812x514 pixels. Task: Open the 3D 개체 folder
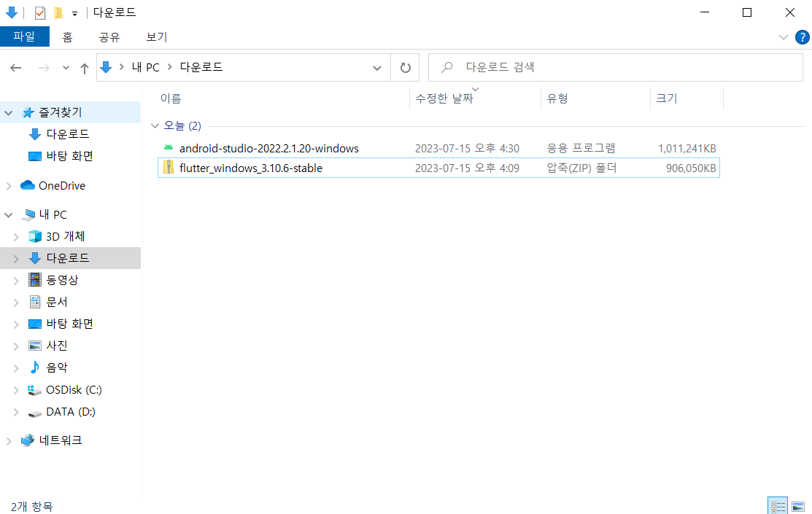click(x=65, y=236)
